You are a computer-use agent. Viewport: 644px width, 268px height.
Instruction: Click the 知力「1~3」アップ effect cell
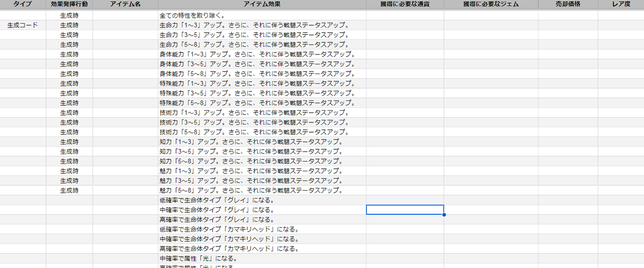click(262, 142)
